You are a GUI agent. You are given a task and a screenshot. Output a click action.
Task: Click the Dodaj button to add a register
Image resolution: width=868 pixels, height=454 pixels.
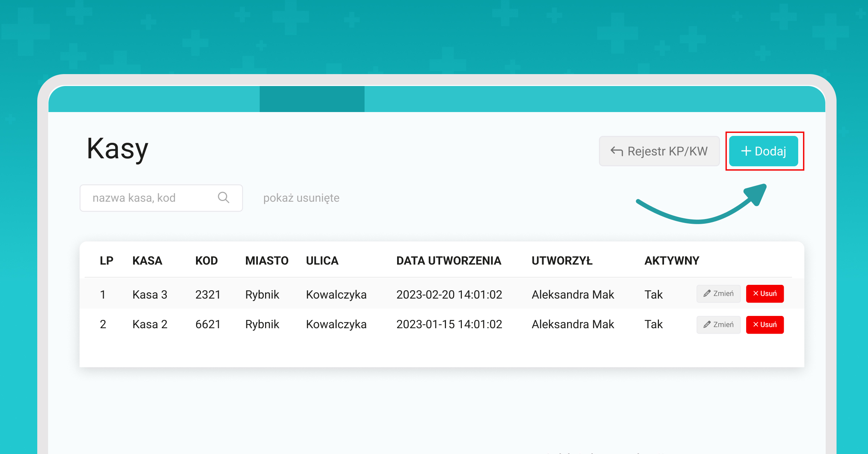763,151
